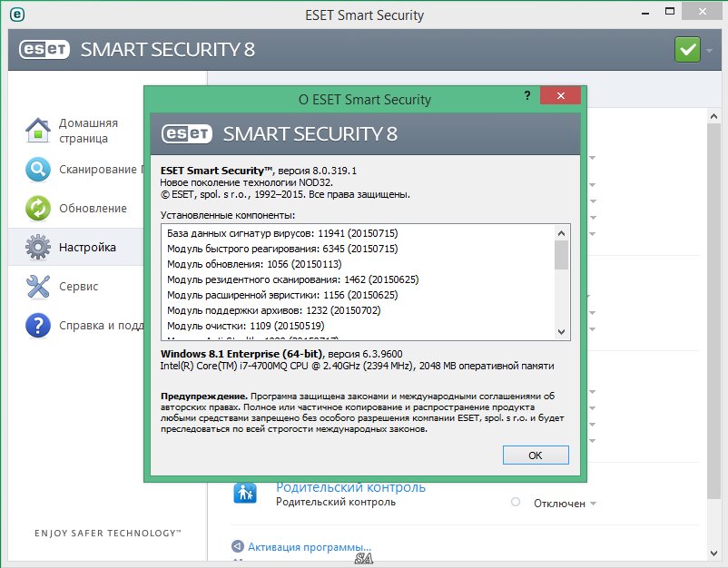Select row Модуль резидентного сканирования: 1462
The height and width of the screenshot is (568, 728).
tap(293, 279)
